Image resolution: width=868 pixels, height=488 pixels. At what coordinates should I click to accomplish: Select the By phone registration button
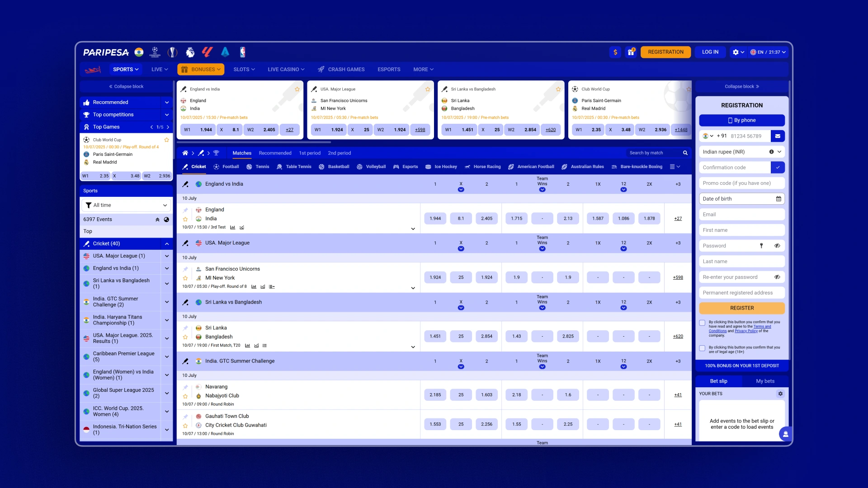coord(742,120)
